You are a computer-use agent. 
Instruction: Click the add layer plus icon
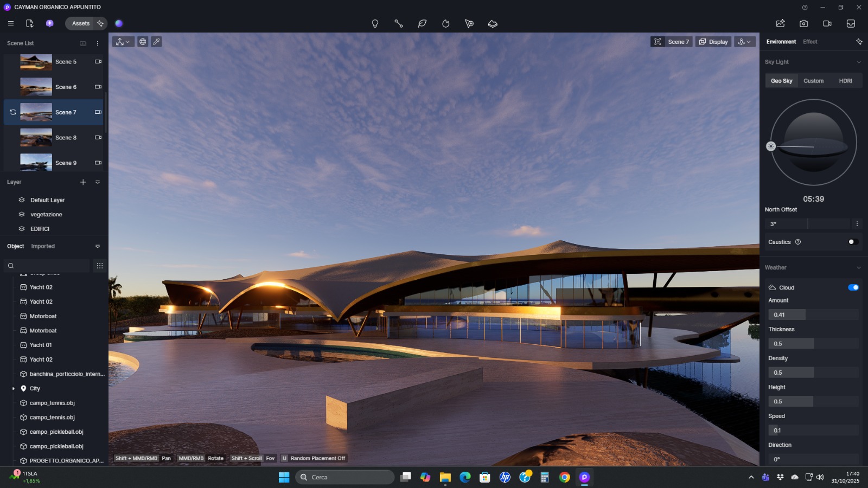[83, 182]
